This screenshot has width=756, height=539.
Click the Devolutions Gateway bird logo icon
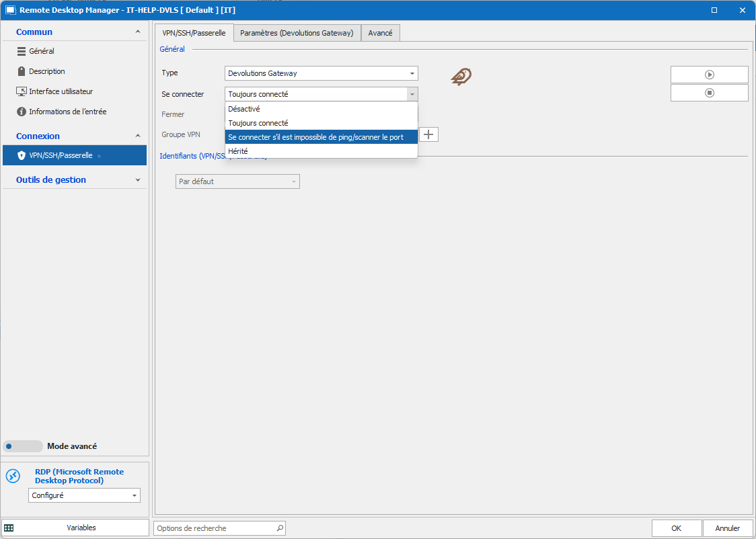click(461, 77)
